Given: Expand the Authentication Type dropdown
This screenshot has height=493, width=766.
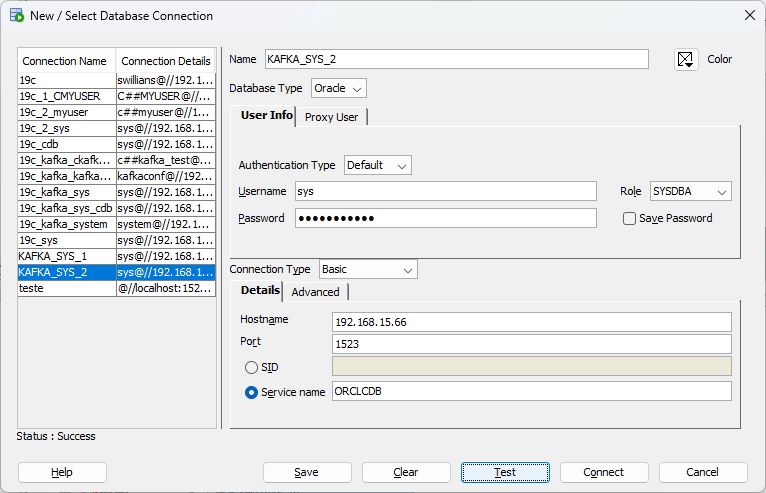Looking at the screenshot, I should [x=378, y=165].
